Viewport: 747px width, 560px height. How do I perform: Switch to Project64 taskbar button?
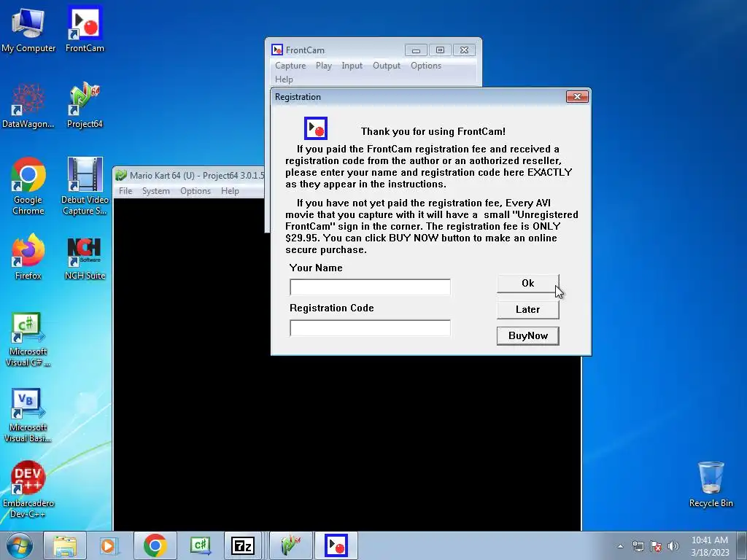291,545
